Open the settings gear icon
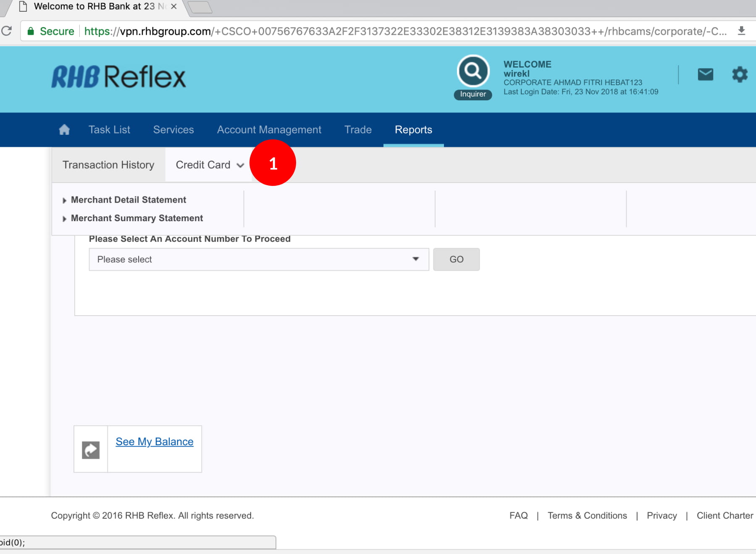The height and width of the screenshot is (554, 756). click(x=740, y=75)
